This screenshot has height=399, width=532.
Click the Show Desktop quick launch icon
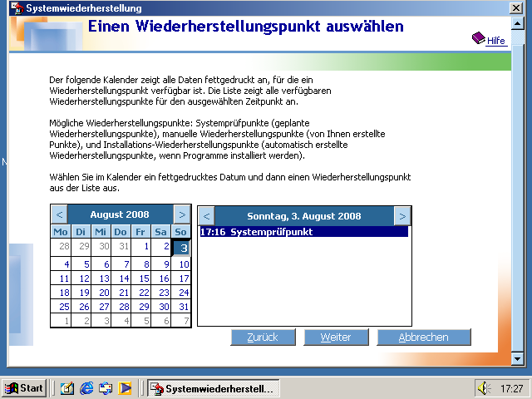[66, 388]
